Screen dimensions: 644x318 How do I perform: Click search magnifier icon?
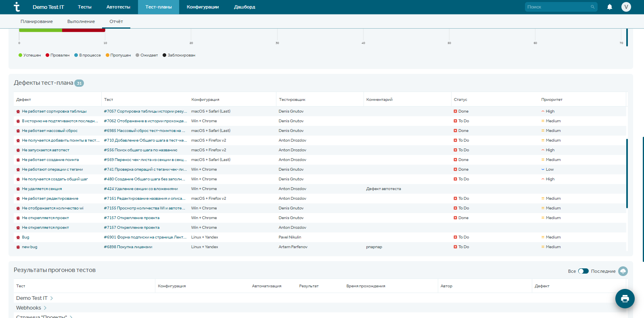pos(593,7)
